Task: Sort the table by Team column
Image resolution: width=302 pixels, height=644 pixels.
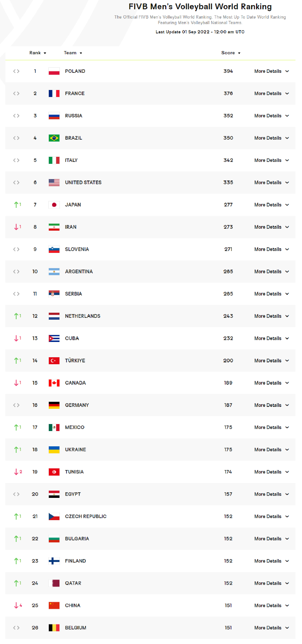Action: point(73,53)
